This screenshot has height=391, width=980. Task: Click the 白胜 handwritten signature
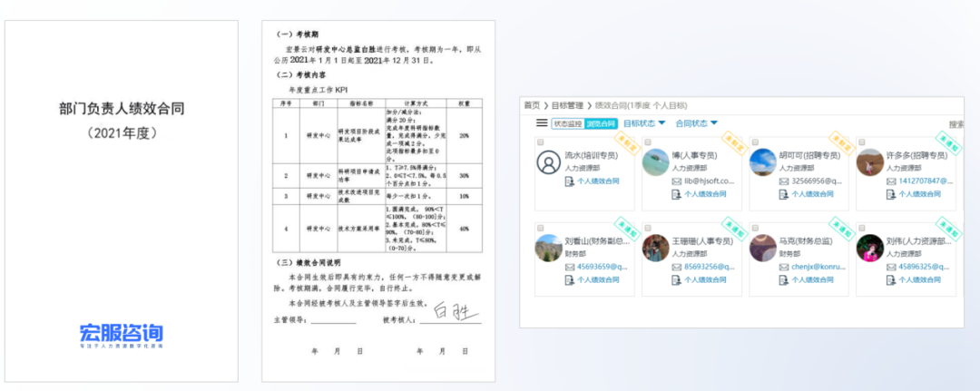[456, 310]
